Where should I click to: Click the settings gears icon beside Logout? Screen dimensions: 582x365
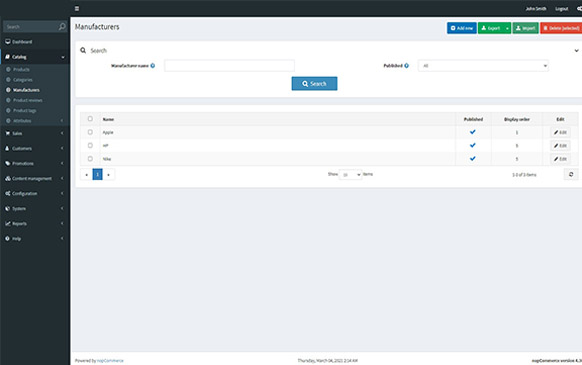click(579, 9)
